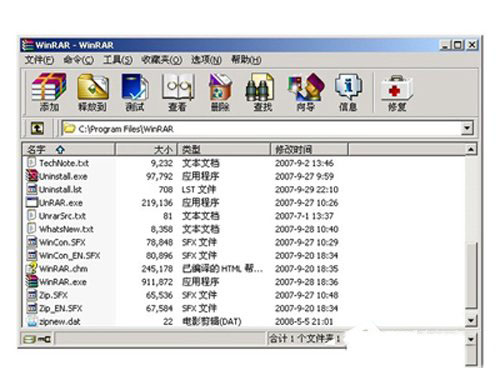Click the 测试 (Test) toolbar icon
The image size is (500, 375).
click(135, 87)
